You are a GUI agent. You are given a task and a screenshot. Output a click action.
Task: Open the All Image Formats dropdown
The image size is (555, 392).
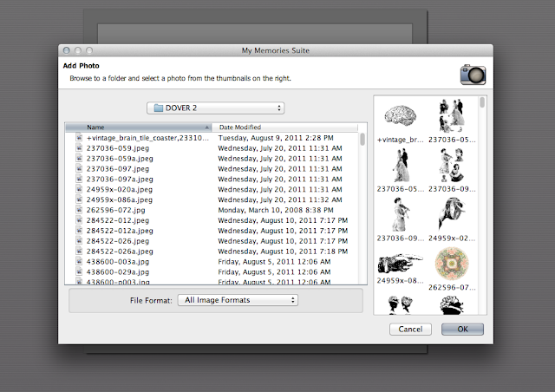238,300
